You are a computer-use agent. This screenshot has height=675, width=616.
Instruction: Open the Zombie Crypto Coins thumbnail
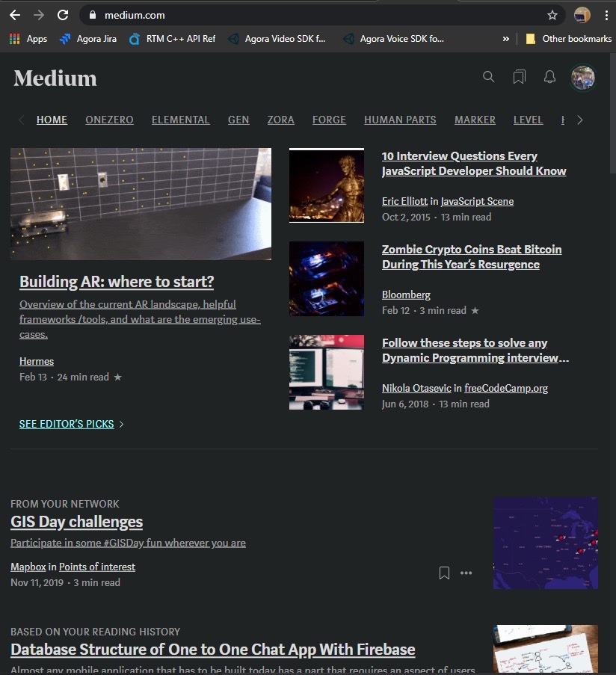(326, 279)
